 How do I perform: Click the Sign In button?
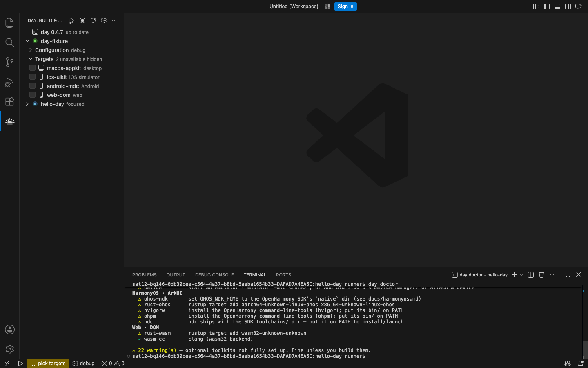(345, 7)
